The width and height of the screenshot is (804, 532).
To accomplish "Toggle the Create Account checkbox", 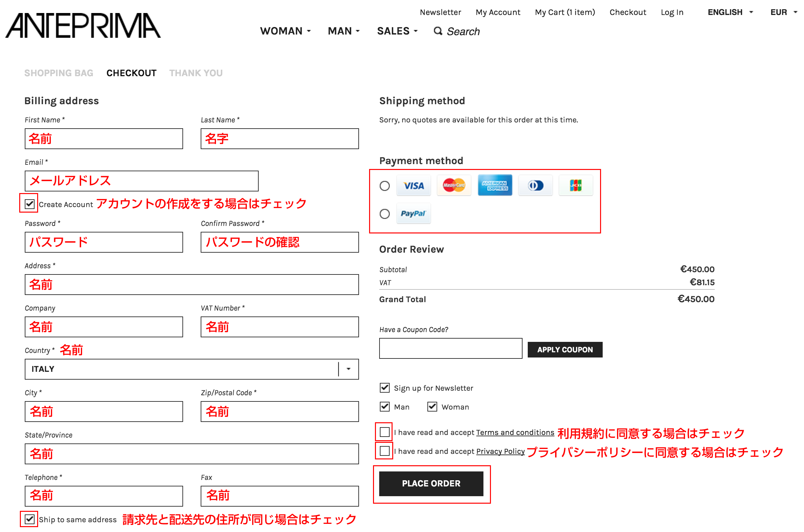I will [30, 204].
